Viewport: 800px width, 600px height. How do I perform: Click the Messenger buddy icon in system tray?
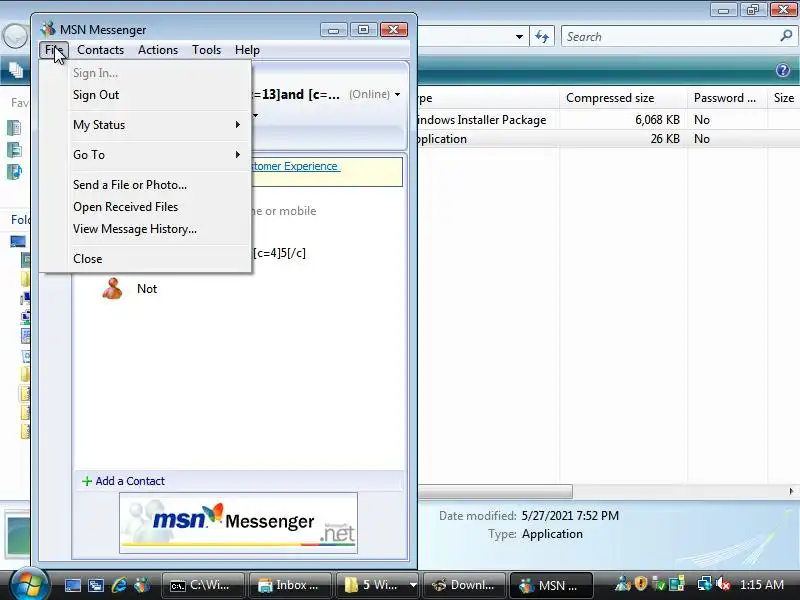(622, 584)
